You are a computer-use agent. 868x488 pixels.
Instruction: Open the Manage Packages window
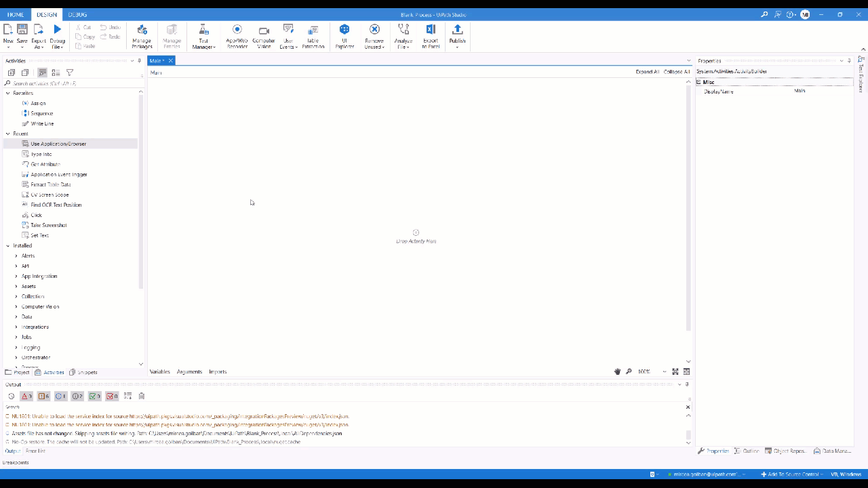[x=142, y=37]
